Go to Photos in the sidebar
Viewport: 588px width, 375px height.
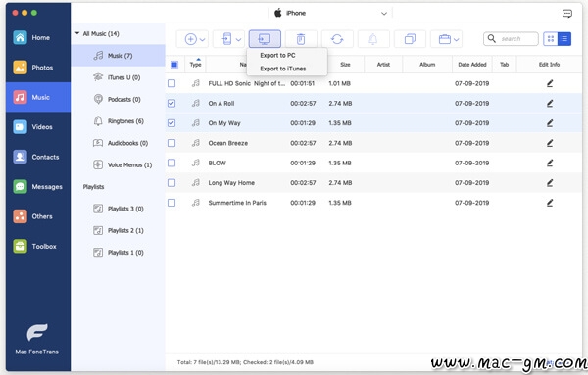click(x=37, y=68)
